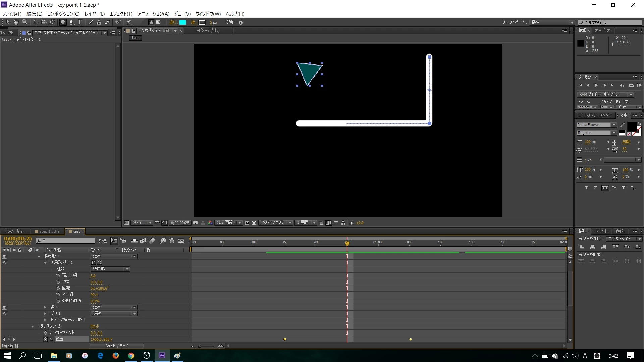Select the Eraser tool
644x362 pixels.
(107, 22)
